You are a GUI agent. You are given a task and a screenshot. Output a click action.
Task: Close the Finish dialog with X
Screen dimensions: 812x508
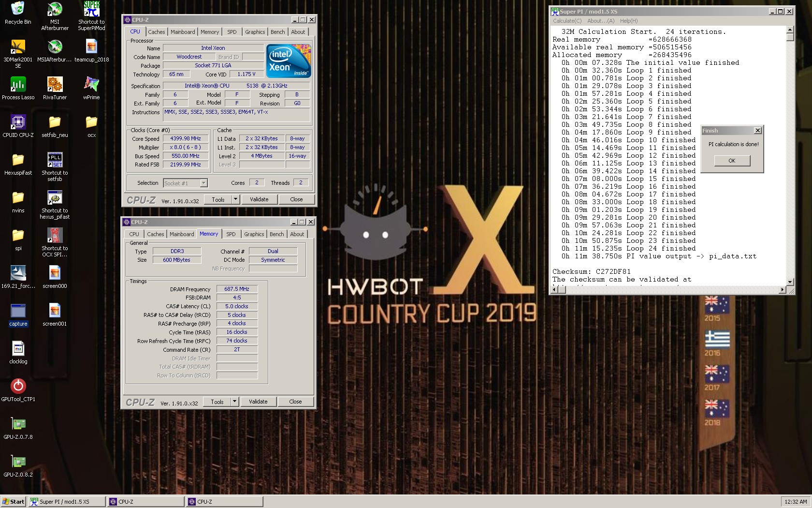coord(757,131)
